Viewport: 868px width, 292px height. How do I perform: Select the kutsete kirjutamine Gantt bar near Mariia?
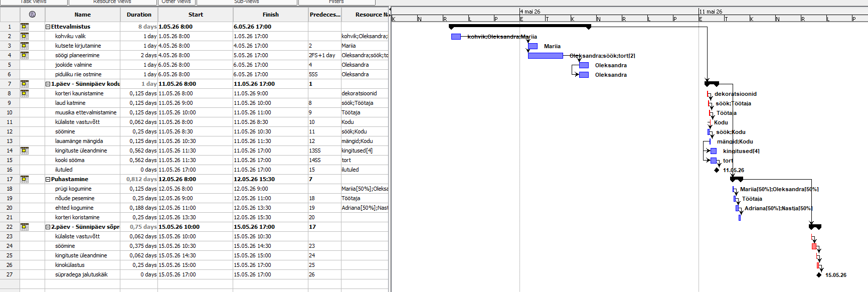pyautogui.click(x=533, y=46)
